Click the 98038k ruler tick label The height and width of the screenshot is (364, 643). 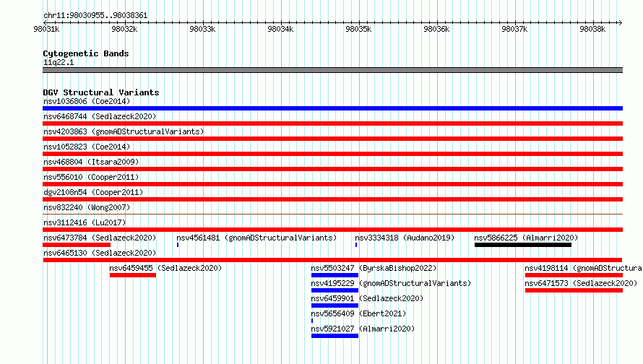[592, 29]
